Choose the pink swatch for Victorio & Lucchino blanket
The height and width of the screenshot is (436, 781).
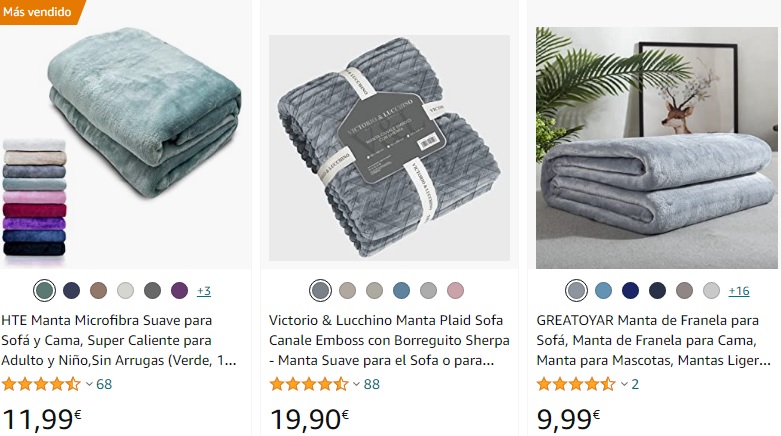(455, 291)
